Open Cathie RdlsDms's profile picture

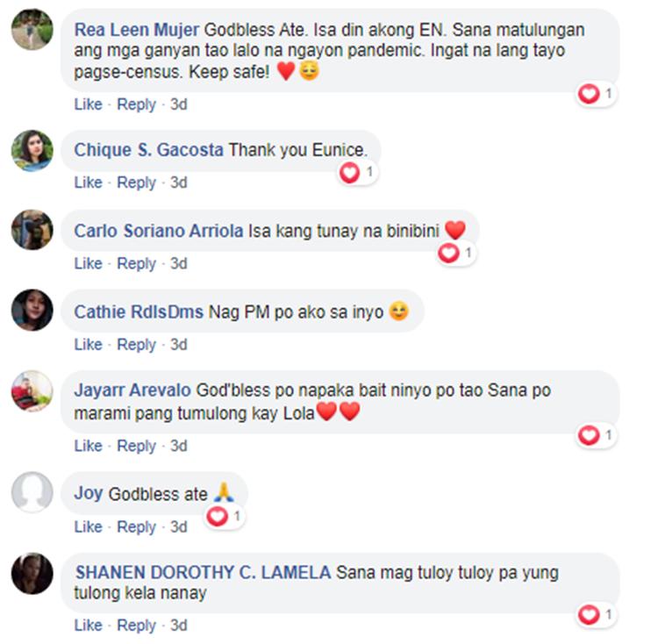tap(32, 310)
